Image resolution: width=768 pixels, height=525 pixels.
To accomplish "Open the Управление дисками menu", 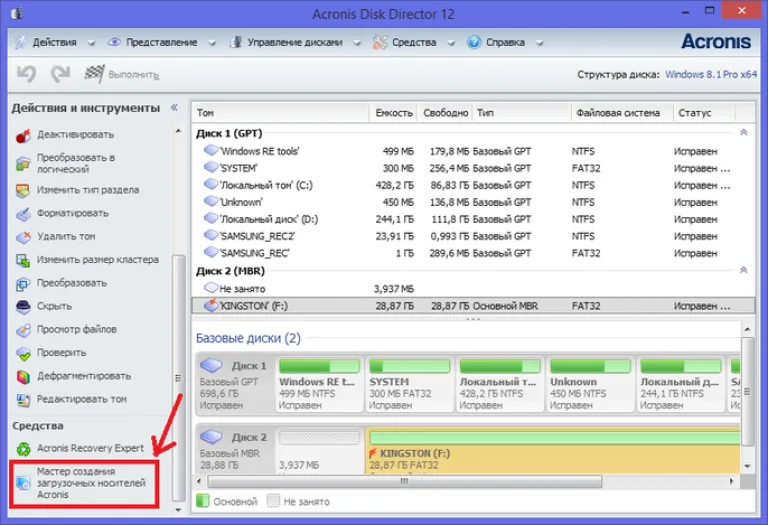I will pos(295,43).
